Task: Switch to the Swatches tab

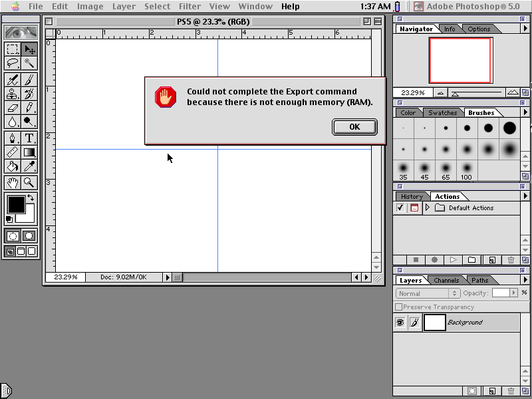Action: point(442,112)
